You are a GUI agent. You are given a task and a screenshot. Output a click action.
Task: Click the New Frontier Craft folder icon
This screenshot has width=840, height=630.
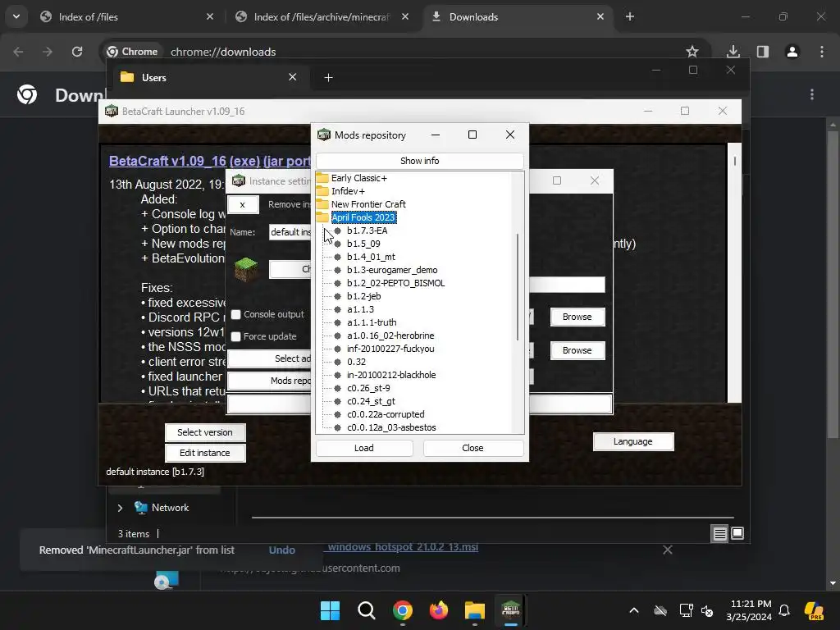click(x=322, y=204)
